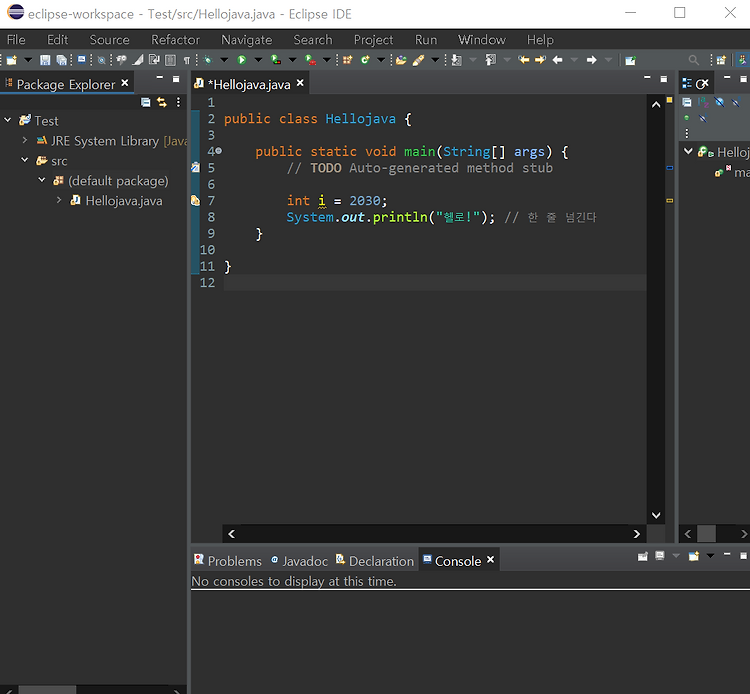Toggle Sort alphabetically in Outline panel
This screenshot has width=750, height=694.
702,102
